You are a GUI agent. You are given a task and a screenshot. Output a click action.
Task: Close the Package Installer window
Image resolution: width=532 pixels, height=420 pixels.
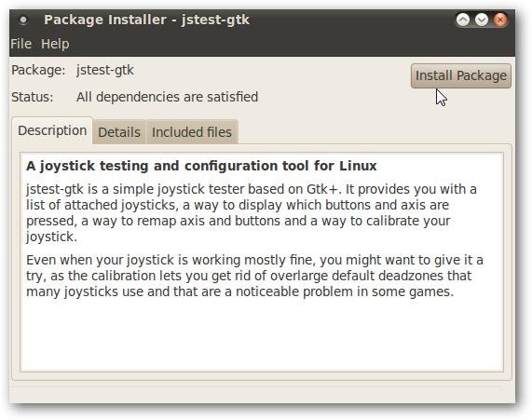click(x=500, y=20)
